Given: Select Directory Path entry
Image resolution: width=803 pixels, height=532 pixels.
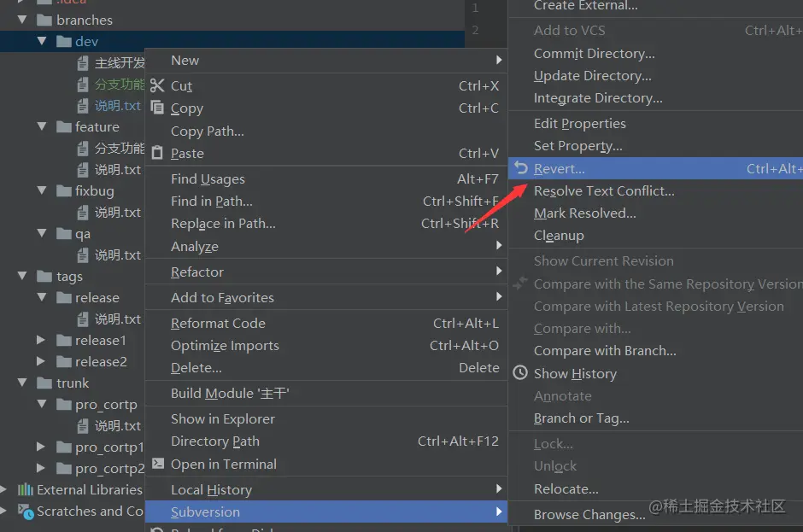Looking at the screenshot, I should [x=326, y=441].
